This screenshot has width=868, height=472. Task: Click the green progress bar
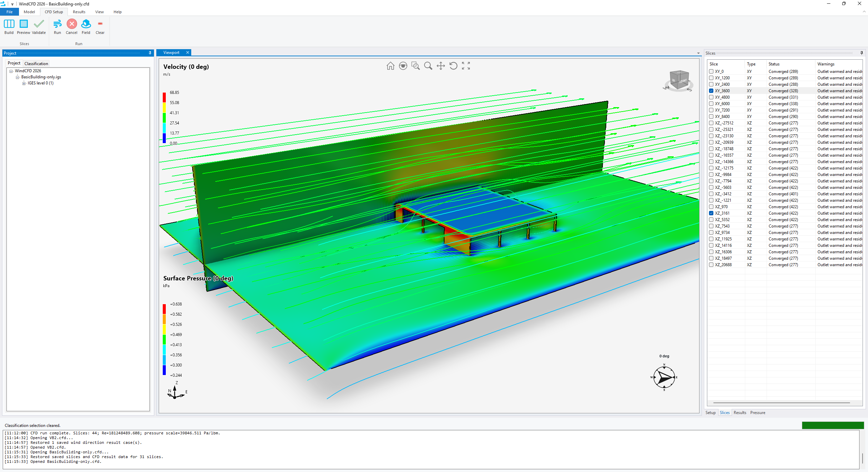pyautogui.click(x=833, y=425)
